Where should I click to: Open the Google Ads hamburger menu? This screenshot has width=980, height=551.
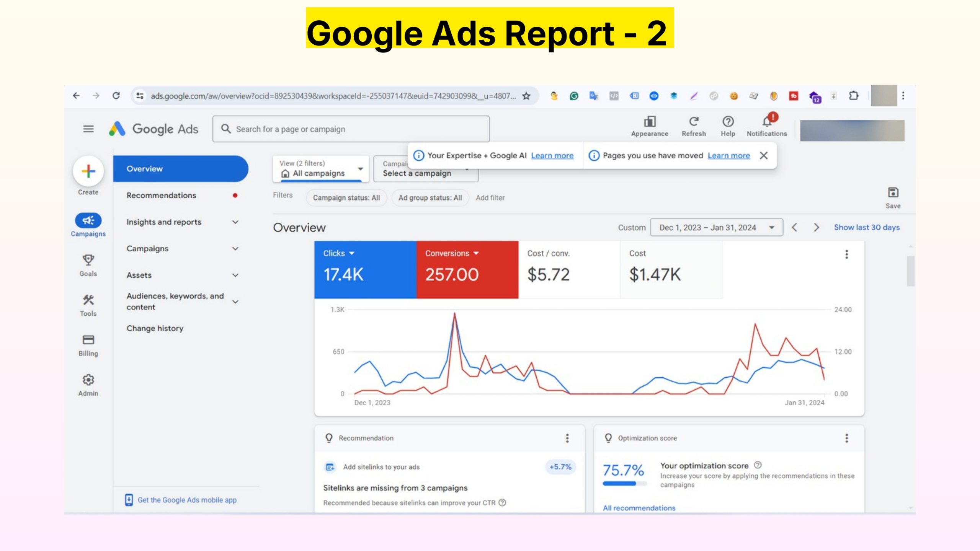[88, 129]
